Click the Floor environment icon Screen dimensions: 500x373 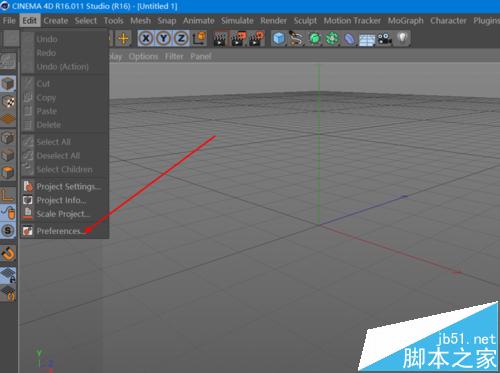click(x=367, y=39)
